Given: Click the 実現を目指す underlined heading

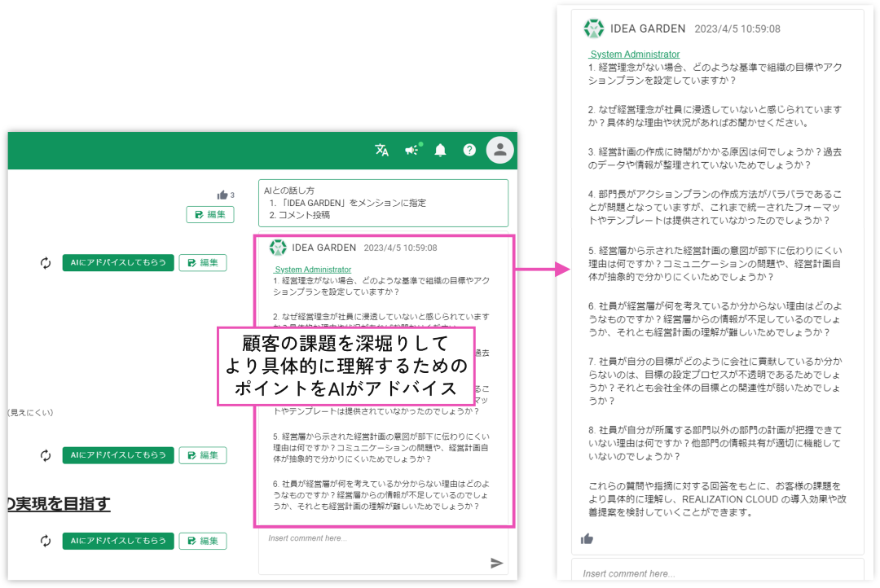Looking at the screenshot, I should click(59, 504).
